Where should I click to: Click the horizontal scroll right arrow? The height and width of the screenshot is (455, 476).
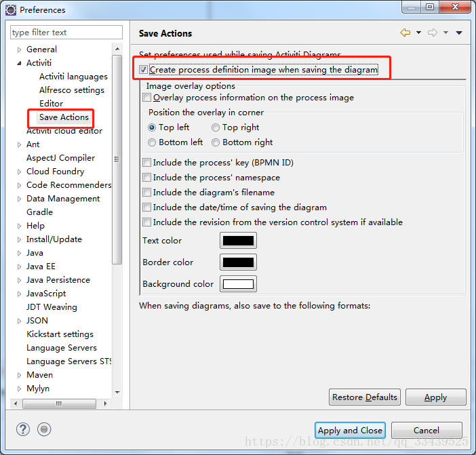pyautogui.click(x=105, y=403)
